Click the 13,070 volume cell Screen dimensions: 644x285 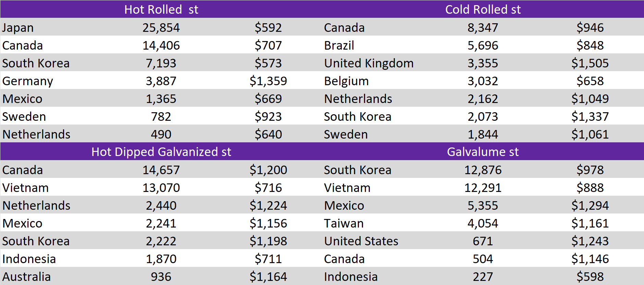click(x=161, y=188)
